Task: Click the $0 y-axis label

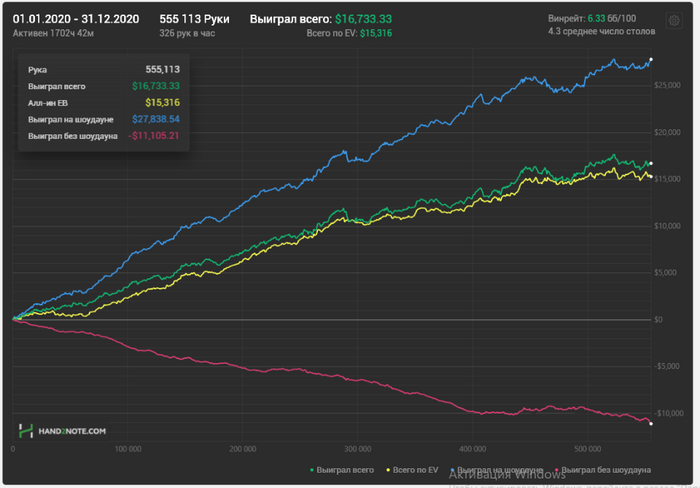Action: (x=658, y=319)
